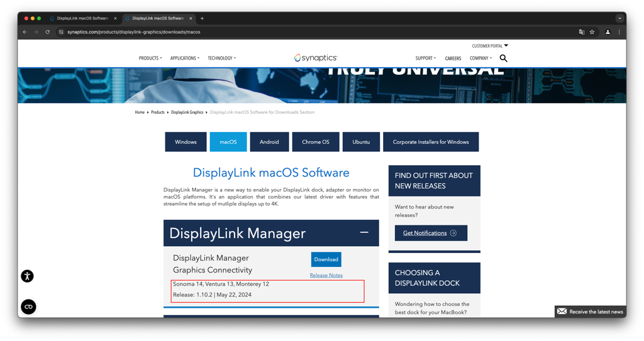Click the blue Download button
The width and height of the screenshot is (644, 341).
pos(326,259)
